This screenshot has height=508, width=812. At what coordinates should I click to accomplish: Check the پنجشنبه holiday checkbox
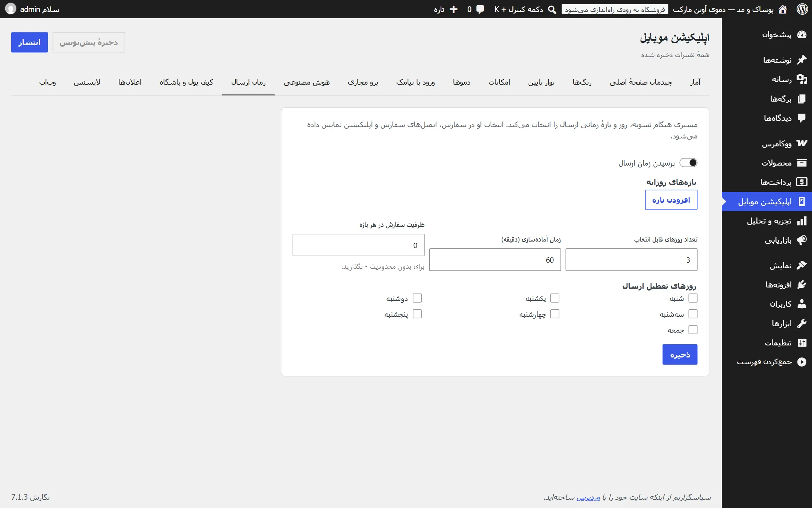417,314
